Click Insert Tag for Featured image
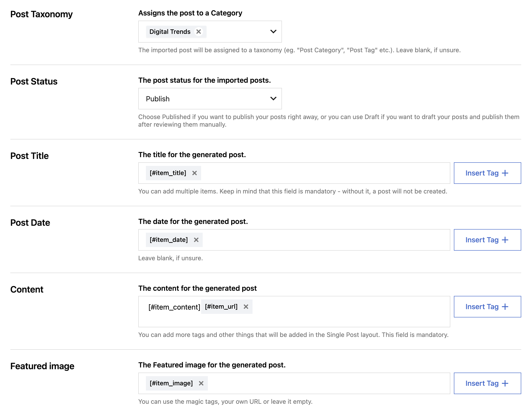Viewport: 532px width, 408px height. coord(487,383)
